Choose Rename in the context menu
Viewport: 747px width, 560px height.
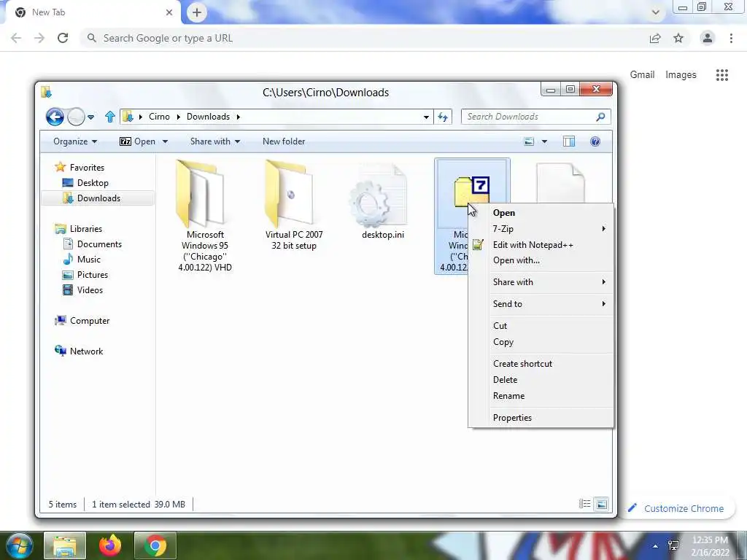(541, 396)
